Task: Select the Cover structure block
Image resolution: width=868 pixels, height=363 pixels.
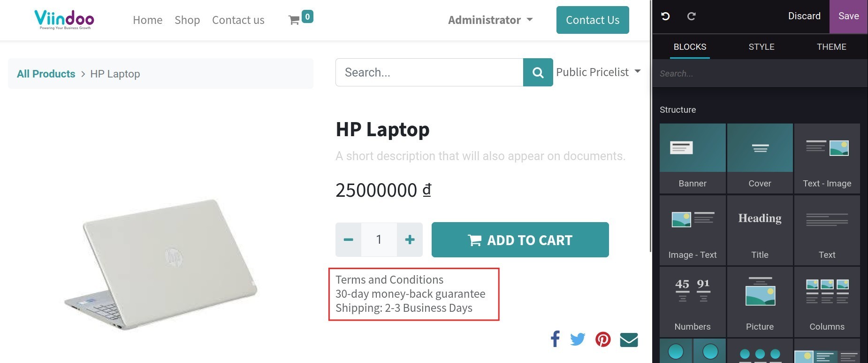Action: tap(760, 158)
